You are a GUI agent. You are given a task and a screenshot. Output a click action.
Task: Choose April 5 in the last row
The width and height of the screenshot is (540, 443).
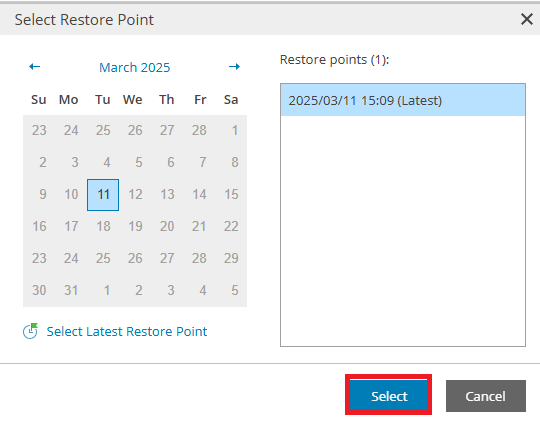click(231, 290)
